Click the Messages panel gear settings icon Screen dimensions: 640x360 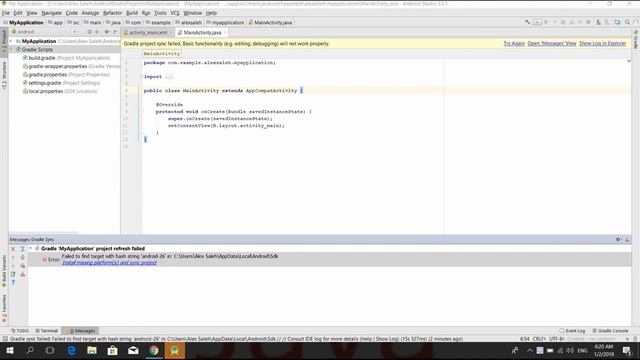[x=618, y=240]
